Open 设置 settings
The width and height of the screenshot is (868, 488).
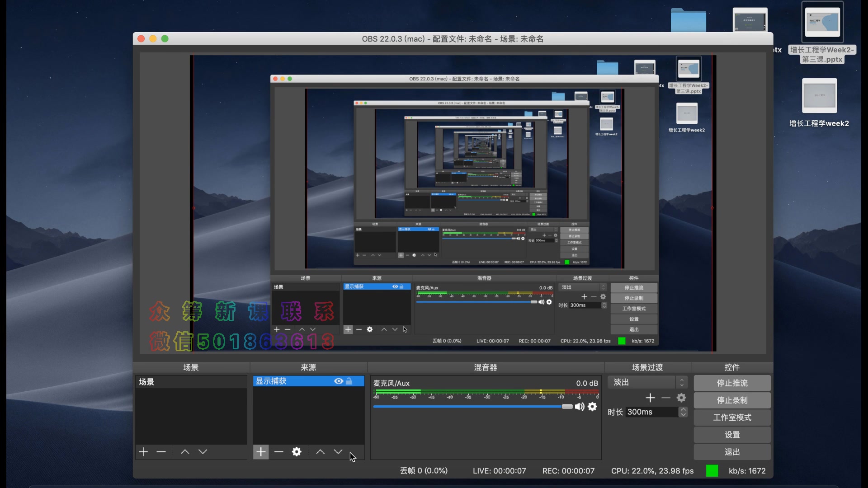tap(732, 435)
